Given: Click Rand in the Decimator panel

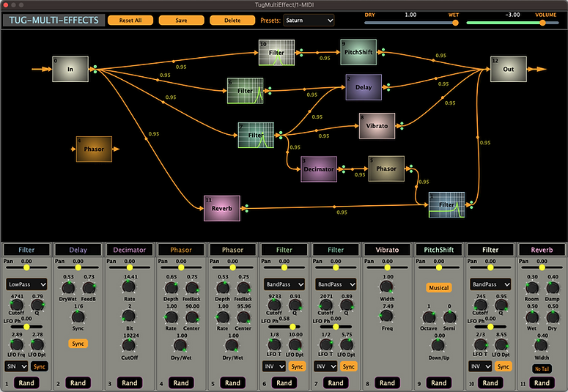Looking at the screenshot, I should [129, 382].
